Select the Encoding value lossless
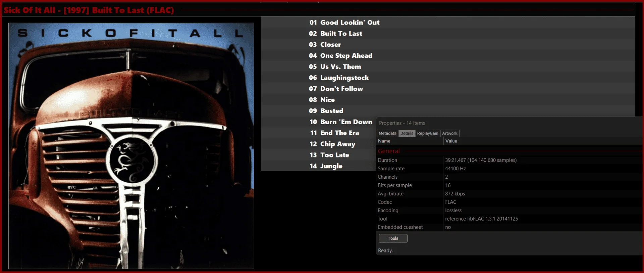The height and width of the screenshot is (273, 644). pos(453,211)
